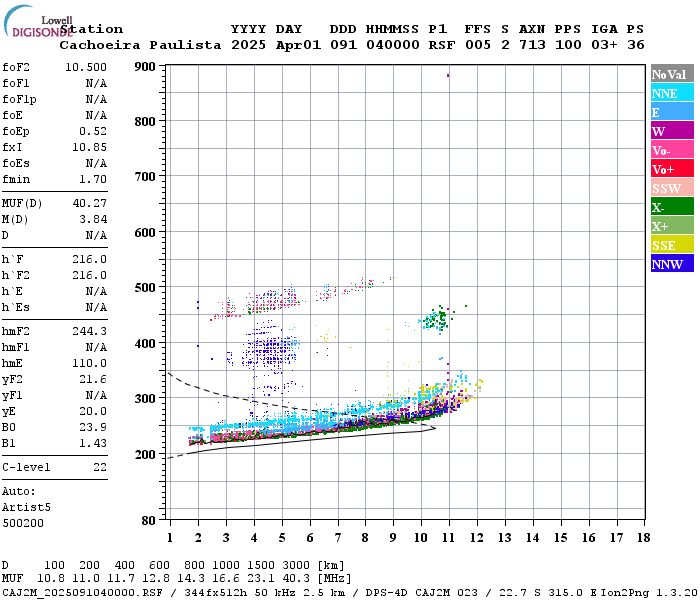Click the B0 value 23.9
The image size is (700, 600).
(93, 427)
